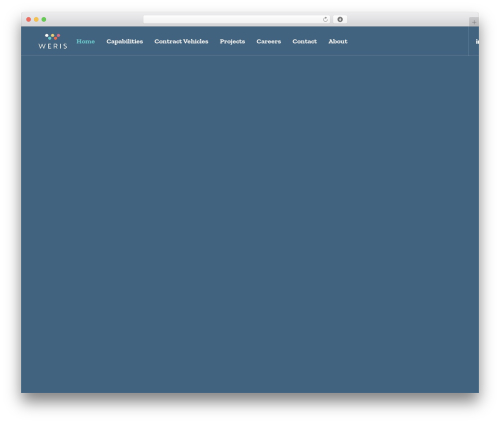Screen dimensions: 500x423
Task: Open a new tab with the plus button
Action: click(x=474, y=22)
